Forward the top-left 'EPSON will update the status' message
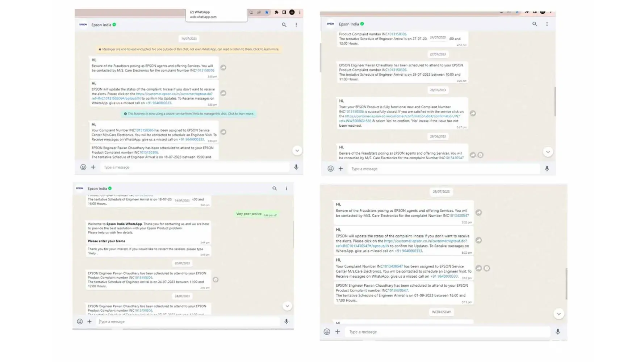644x362 pixels. coord(223,93)
